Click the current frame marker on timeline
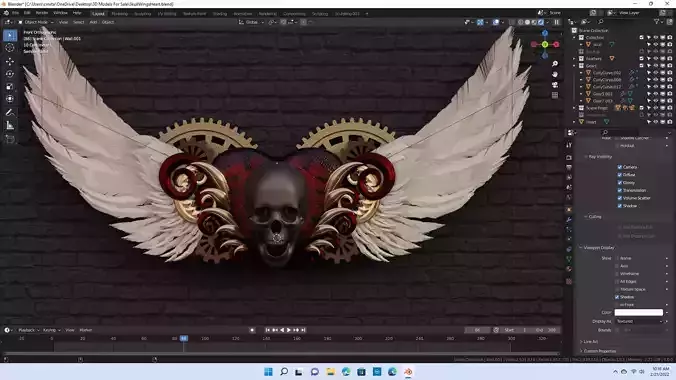The width and height of the screenshot is (676, 380). click(184, 339)
